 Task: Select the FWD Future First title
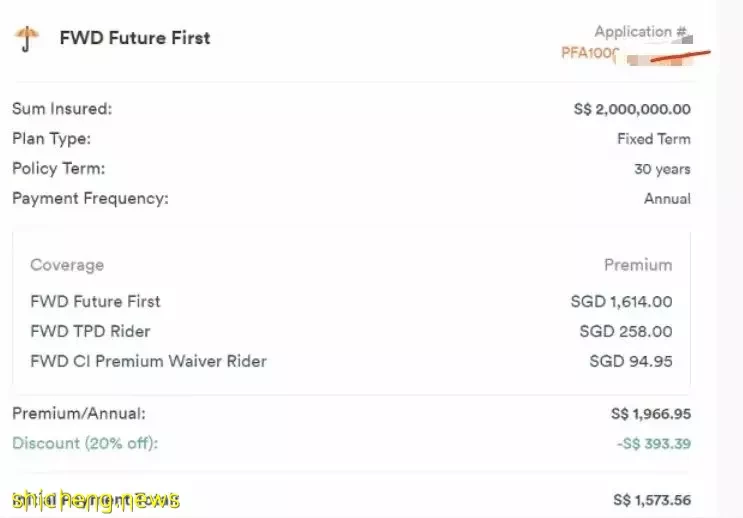(135, 38)
